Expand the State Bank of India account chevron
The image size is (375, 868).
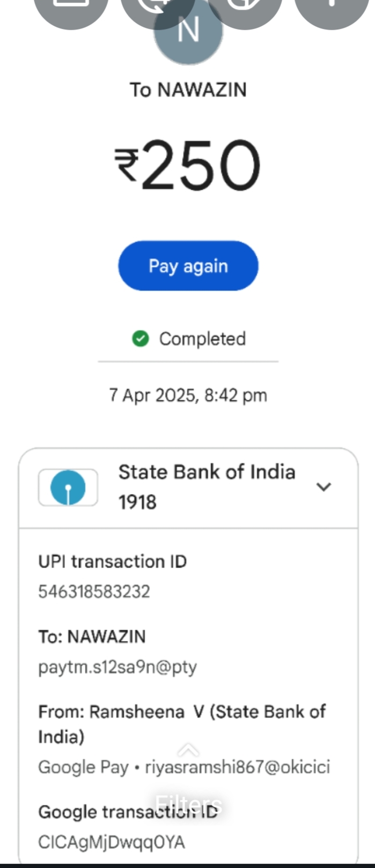pos(323,487)
